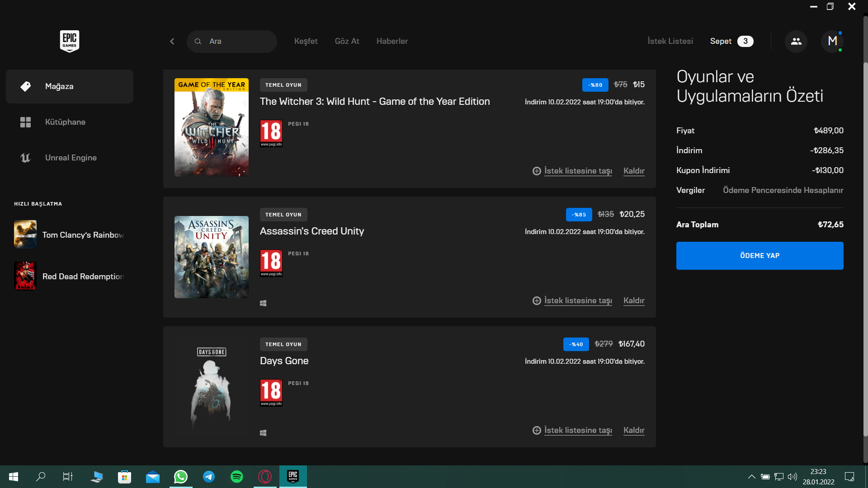Open the Windows Start menu

[x=14, y=477]
